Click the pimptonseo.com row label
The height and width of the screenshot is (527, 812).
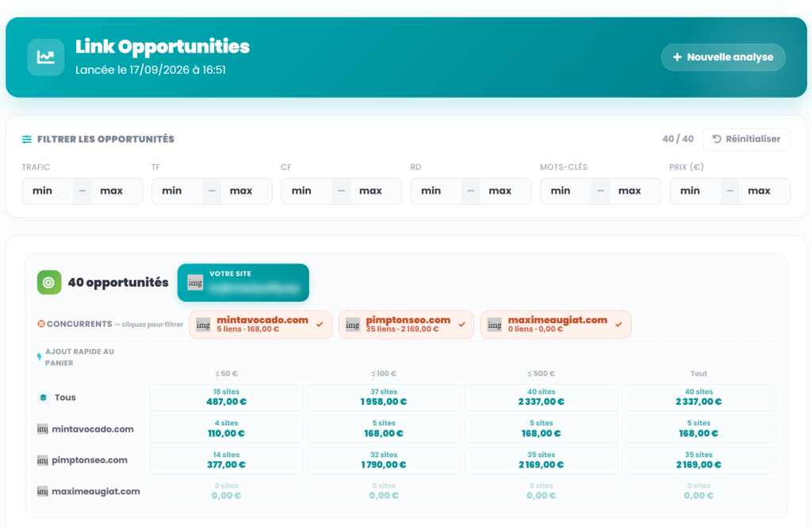[90, 460]
